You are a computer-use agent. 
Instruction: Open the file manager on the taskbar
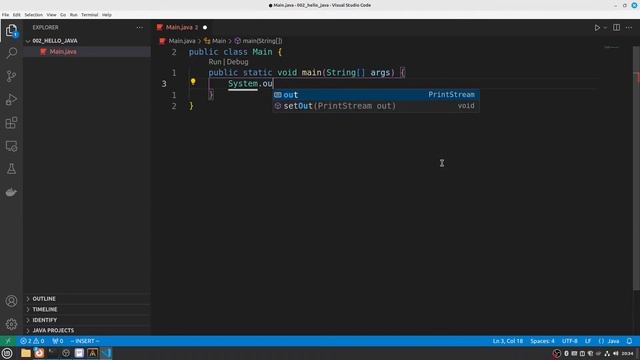pos(26,353)
